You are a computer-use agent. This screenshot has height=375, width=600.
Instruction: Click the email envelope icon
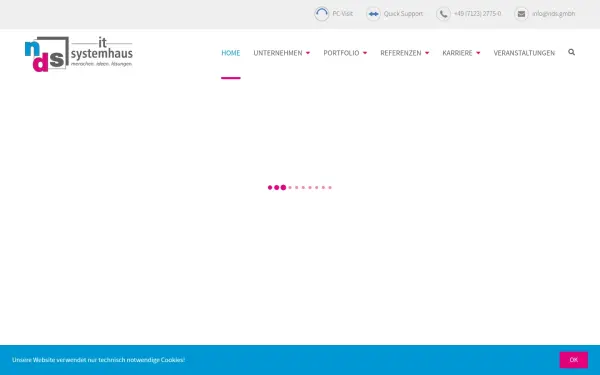coord(521,14)
